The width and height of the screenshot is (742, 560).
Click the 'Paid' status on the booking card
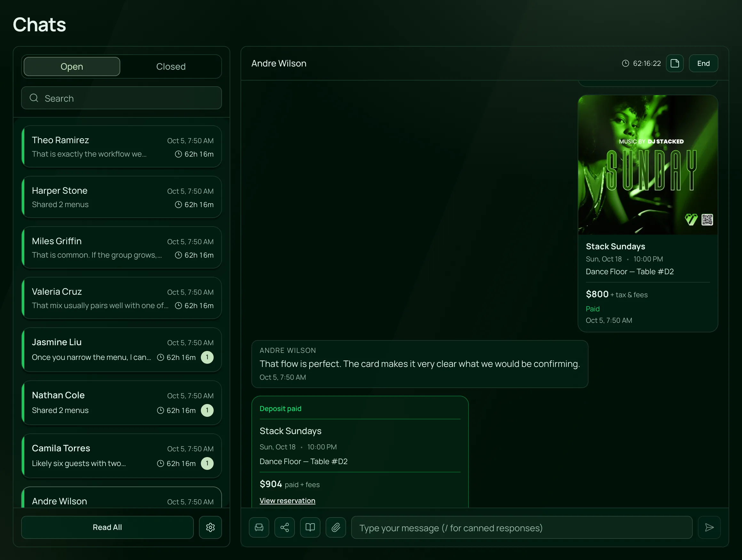pyautogui.click(x=592, y=309)
